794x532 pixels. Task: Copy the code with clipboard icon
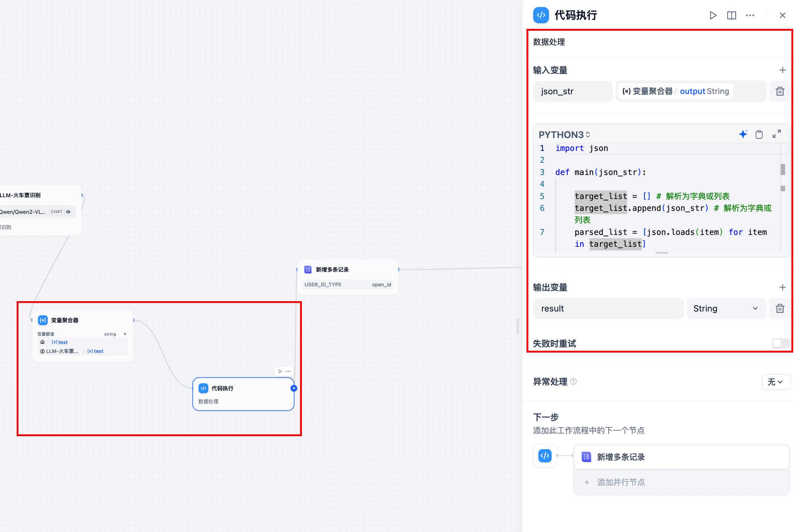tap(759, 134)
